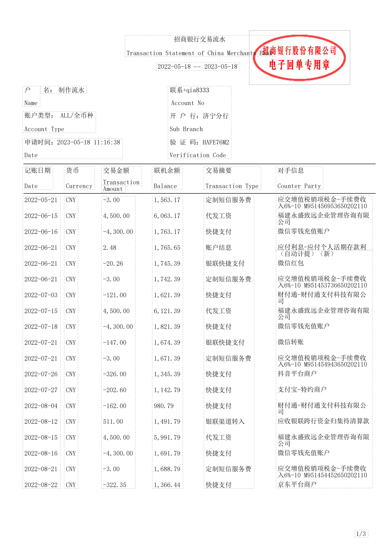The image size is (392, 555).
Task: Select verification code 'HAFE76M2'
Action: click(215, 142)
